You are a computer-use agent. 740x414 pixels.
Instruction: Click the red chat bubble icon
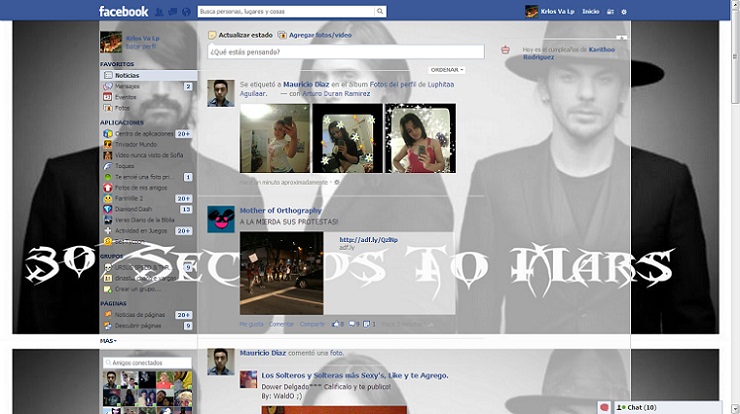pos(604,407)
